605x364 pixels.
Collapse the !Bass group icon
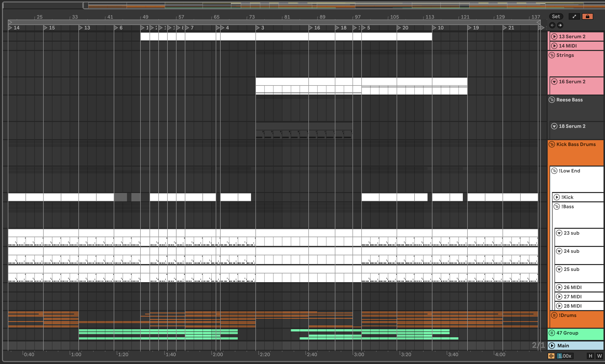[x=557, y=207]
